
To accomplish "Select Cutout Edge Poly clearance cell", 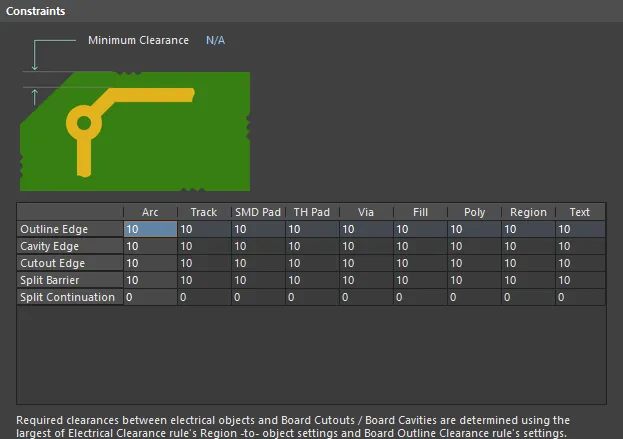I will [x=474, y=263].
